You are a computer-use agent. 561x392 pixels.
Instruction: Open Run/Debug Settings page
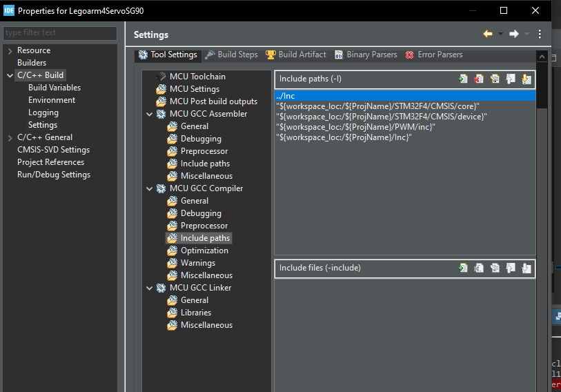[x=54, y=175]
